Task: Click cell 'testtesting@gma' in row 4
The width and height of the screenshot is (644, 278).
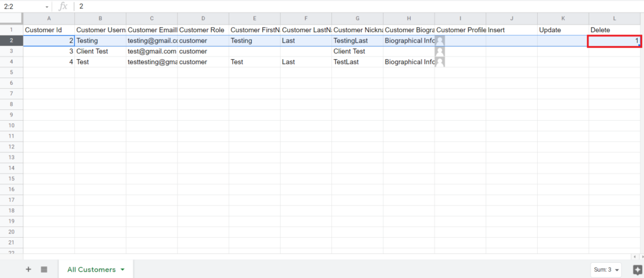Action: [x=152, y=62]
